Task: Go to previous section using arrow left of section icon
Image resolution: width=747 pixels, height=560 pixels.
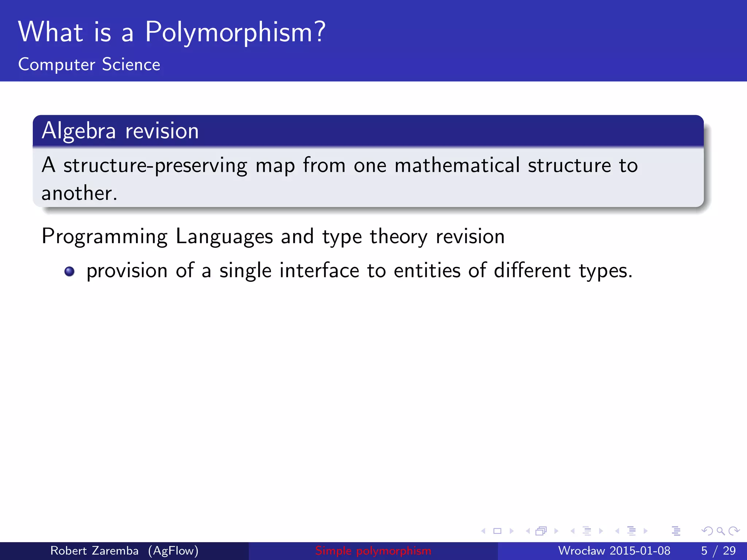Action: click(617, 531)
